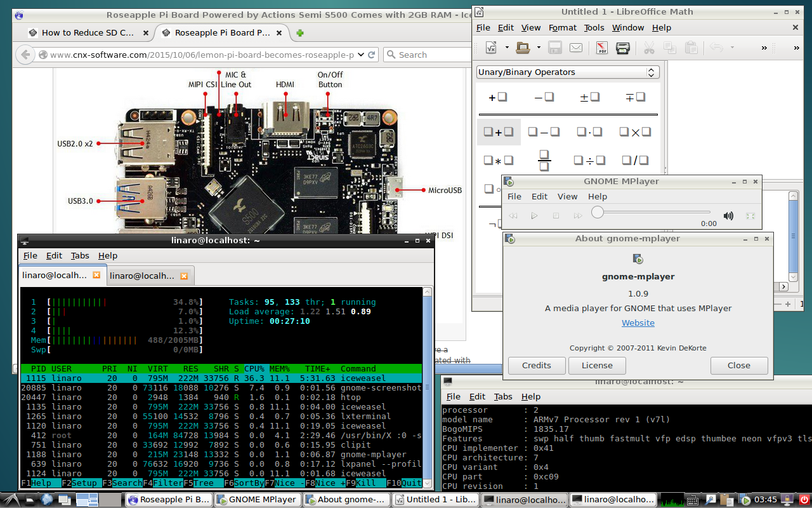The height and width of the screenshot is (508, 812).
Task: Open the Window menu in LibreOffice Math
Action: 628,28
